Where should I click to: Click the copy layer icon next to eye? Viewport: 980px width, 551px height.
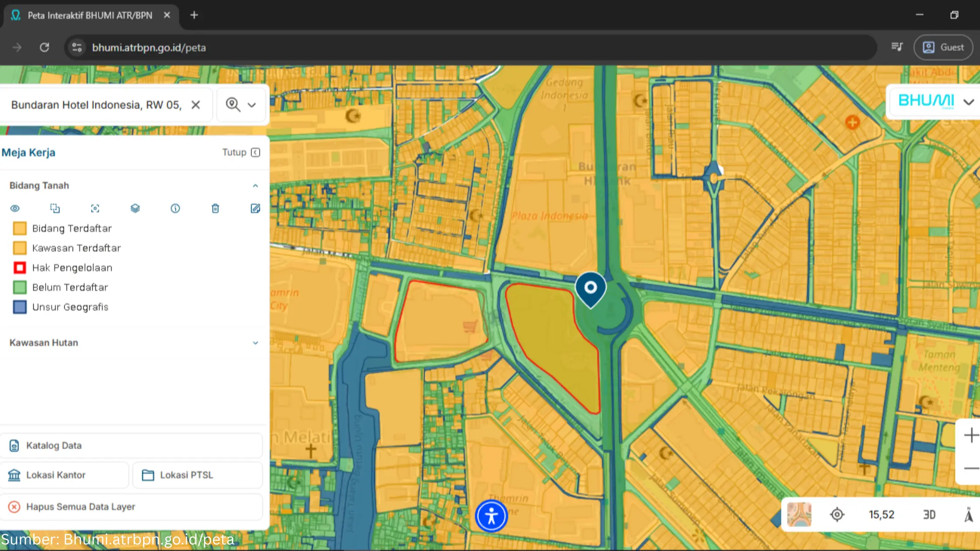pos(55,209)
